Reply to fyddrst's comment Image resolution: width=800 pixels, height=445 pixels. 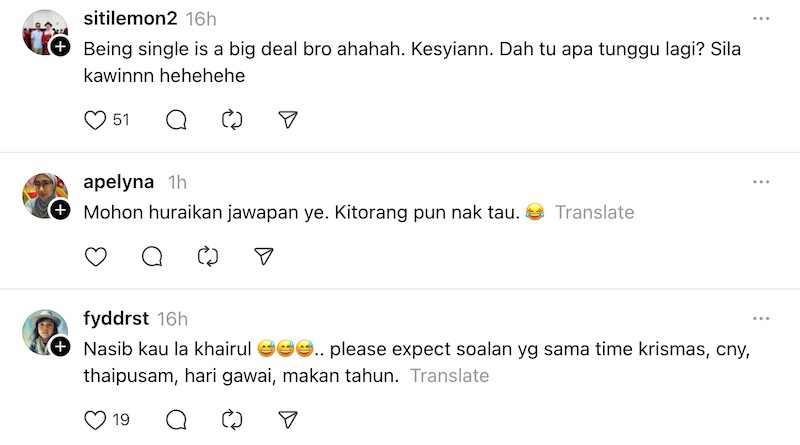click(176, 419)
